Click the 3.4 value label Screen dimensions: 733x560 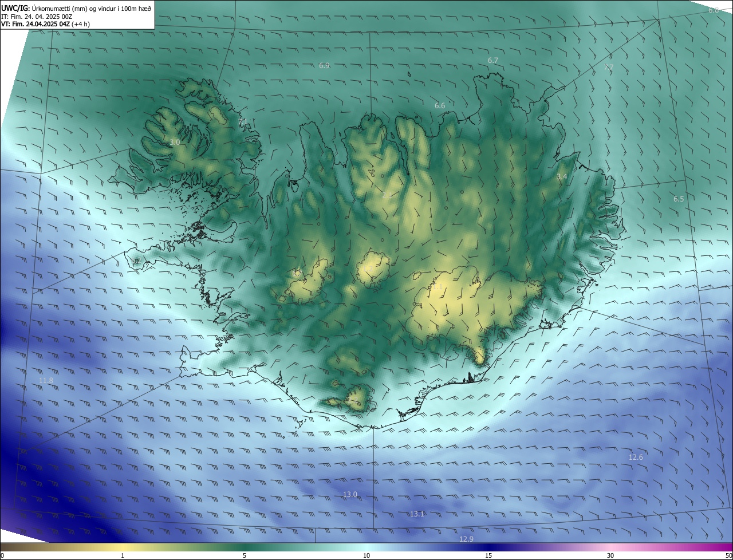tap(562, 177)
